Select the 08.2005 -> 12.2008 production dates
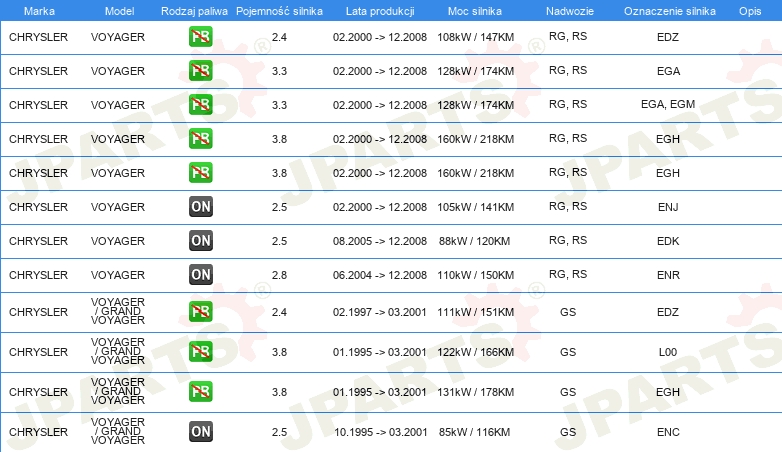The image size is (782, 452). (x=380, y=241)
